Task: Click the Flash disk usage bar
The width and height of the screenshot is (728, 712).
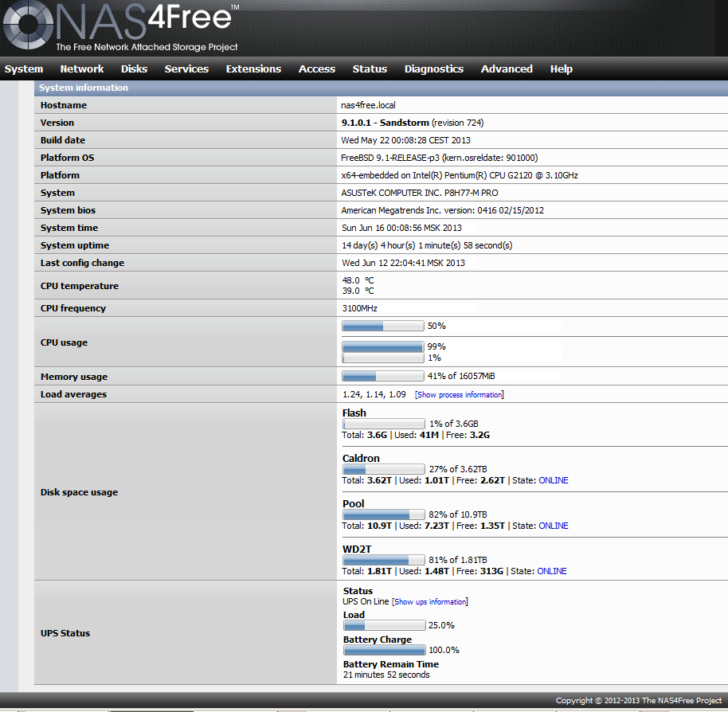Action: click(383, 424)
